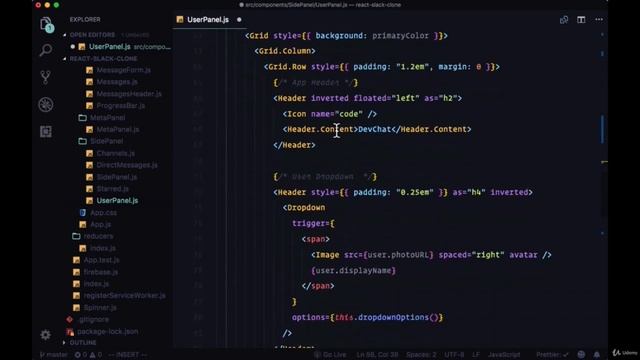Screen dimensions: 640x360
Task: Open MessageForm.js from the explorer
Action: [124, 70]
